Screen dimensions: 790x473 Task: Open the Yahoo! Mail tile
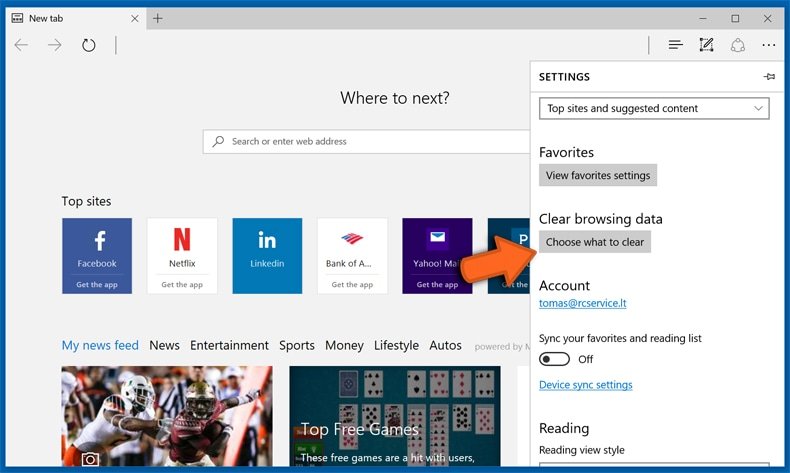click(437, 256)
